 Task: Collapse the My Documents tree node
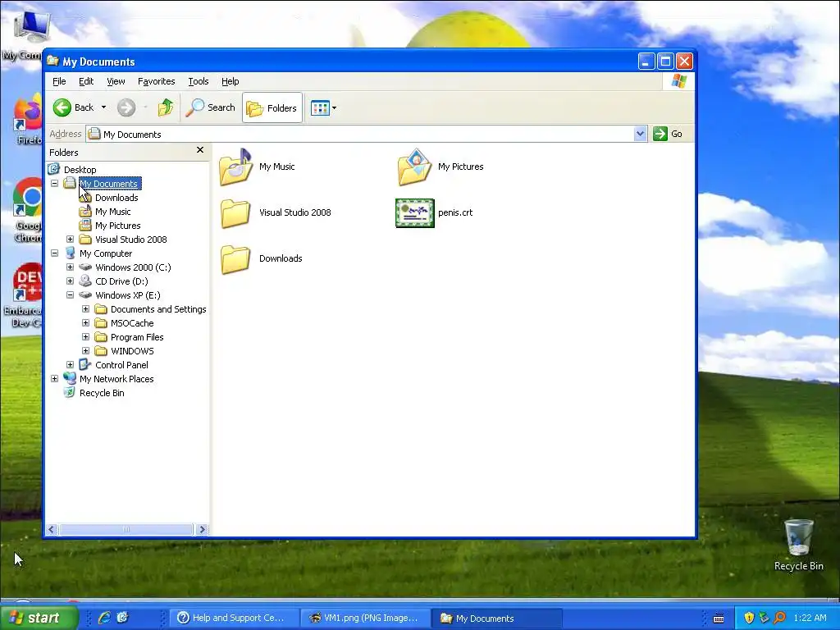pos(55,183)
